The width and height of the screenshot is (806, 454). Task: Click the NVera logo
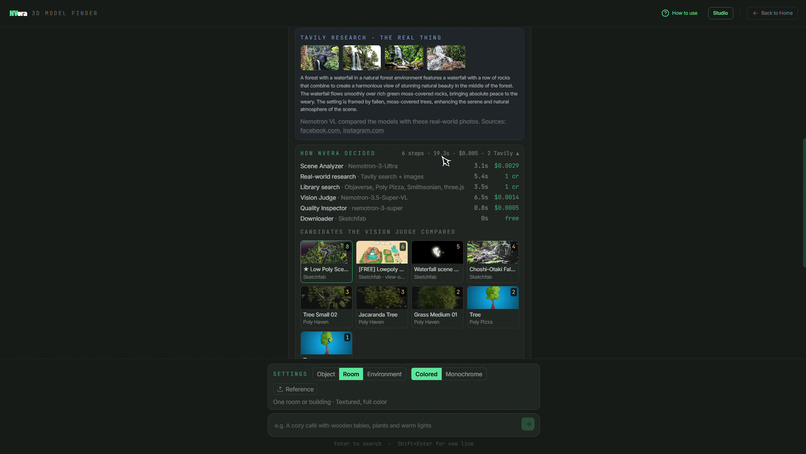coord(19,13)
